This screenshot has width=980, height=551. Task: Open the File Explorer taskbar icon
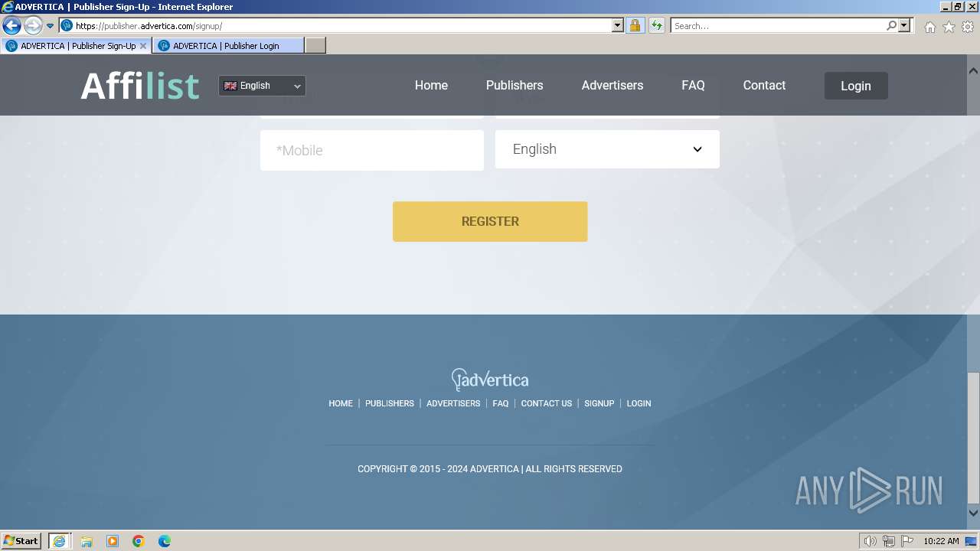tap(87, 541)
